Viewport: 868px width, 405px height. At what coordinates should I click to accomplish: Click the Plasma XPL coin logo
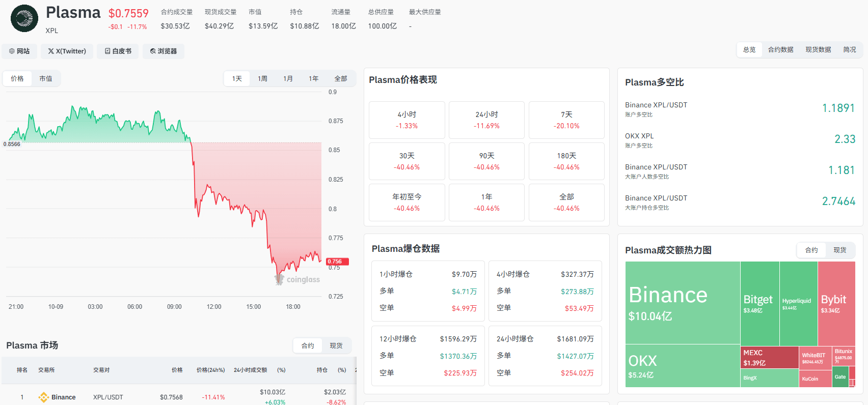[x=24, y=18]
